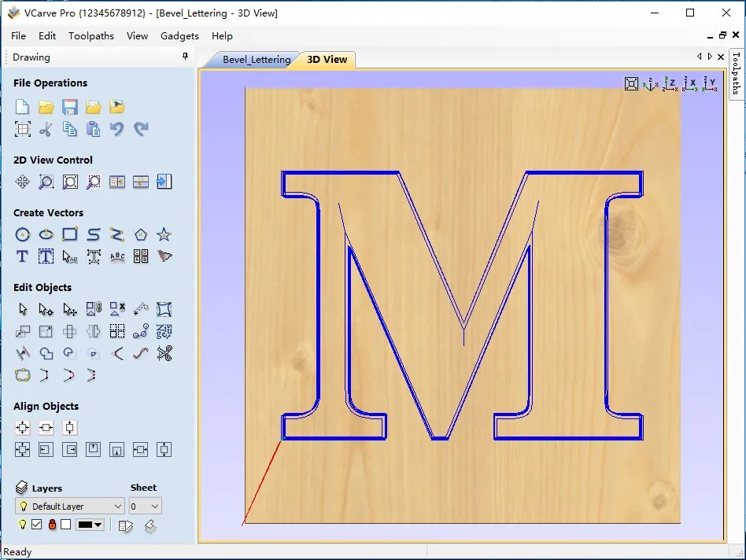Click the Save file icon
Screen dimensions: 746x560
(70, 107)
